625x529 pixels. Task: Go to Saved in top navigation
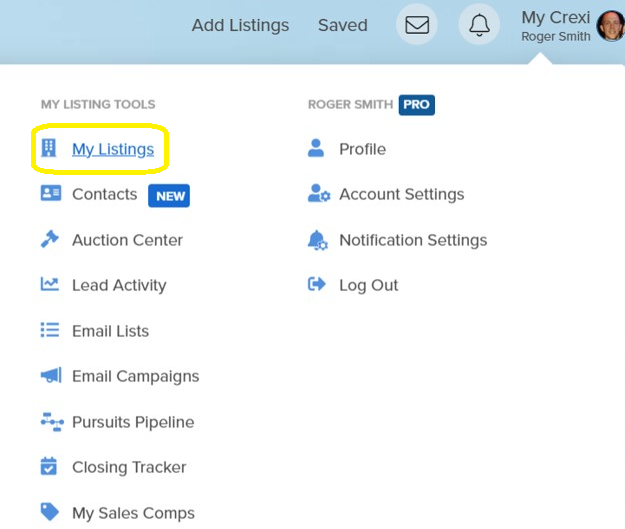(x=342, y=25)
